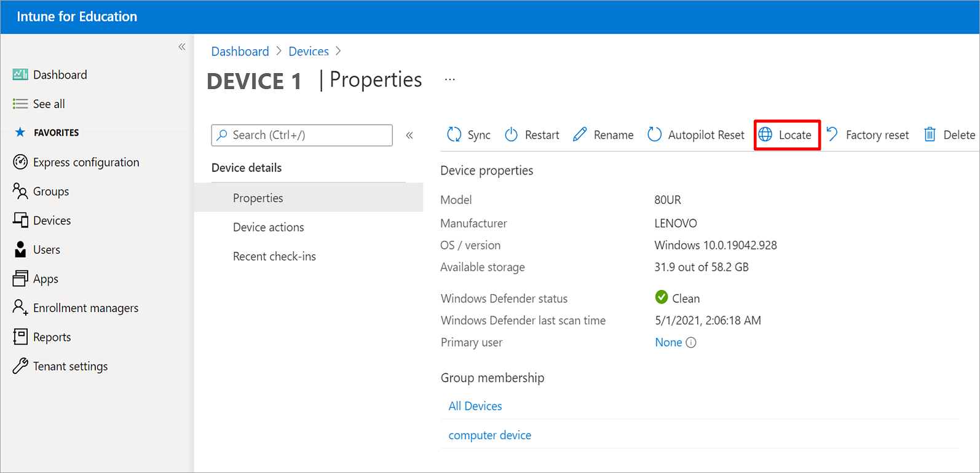This screenshot has width=980, height=473.
Task: Open Express configuration in the sidebar
Action: (86, 162)
